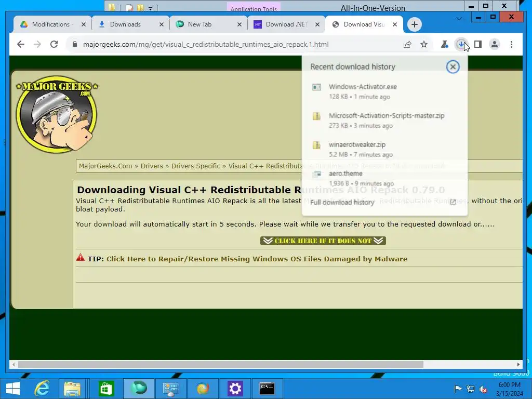Viewport: 532px width, 399px height.
Task: Open the purple gear settings taskbar app
Action: coord(235,389)
